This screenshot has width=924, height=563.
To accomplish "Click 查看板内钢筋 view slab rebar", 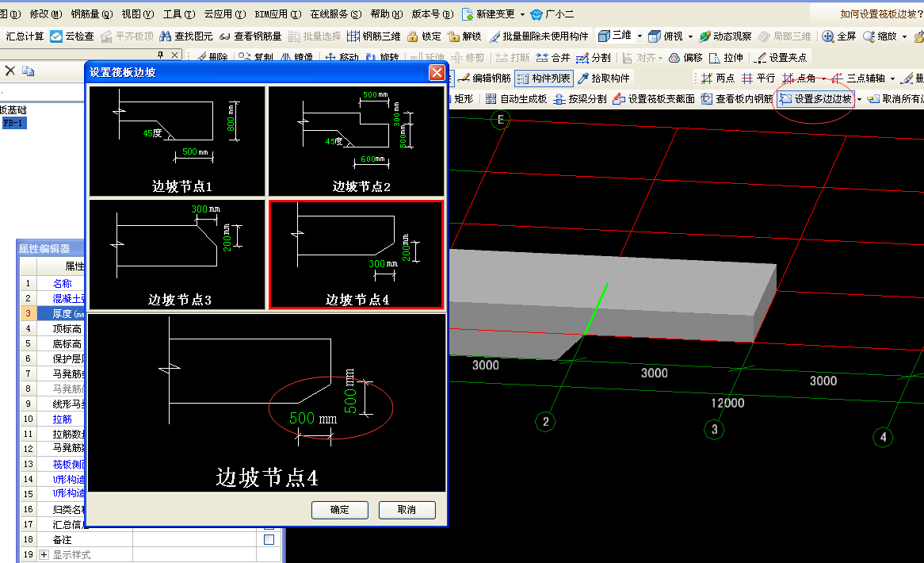I will tap(737, 99).
